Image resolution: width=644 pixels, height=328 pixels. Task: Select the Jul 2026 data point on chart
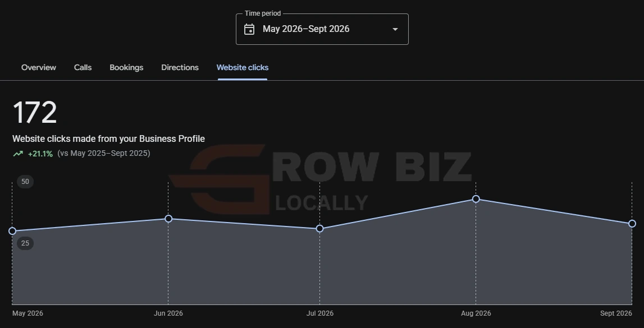(x=320, y=229)
